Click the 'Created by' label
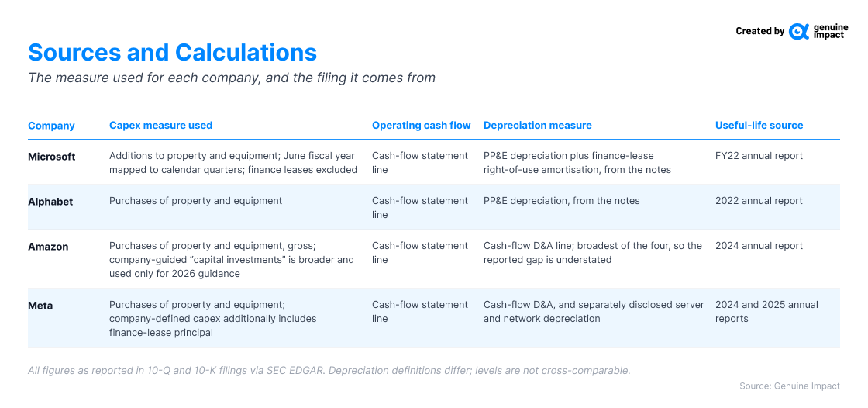This screenshot has height=408, width=868. [x=759, y=32]
